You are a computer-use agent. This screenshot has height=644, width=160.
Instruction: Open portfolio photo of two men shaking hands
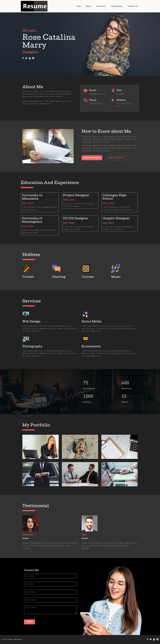(x=80, y=474)
